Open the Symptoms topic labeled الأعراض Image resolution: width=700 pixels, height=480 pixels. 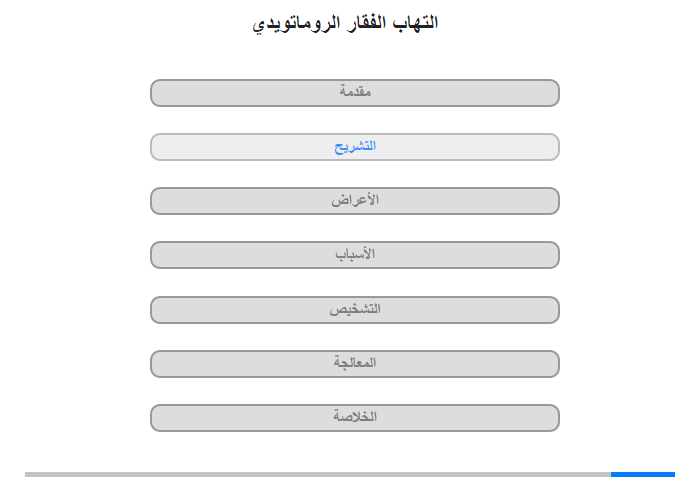(x=355, y=201)
